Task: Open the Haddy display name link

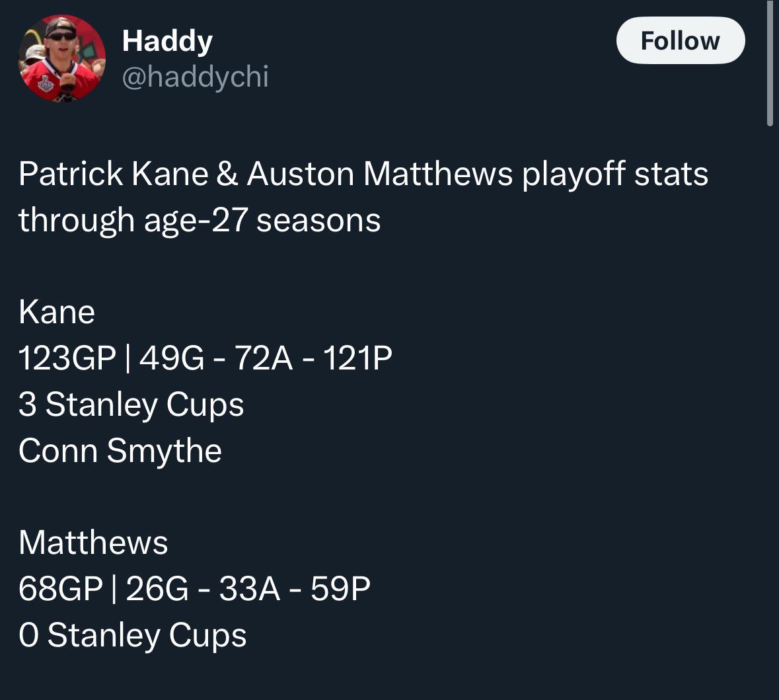Action: tap(167, 41)
